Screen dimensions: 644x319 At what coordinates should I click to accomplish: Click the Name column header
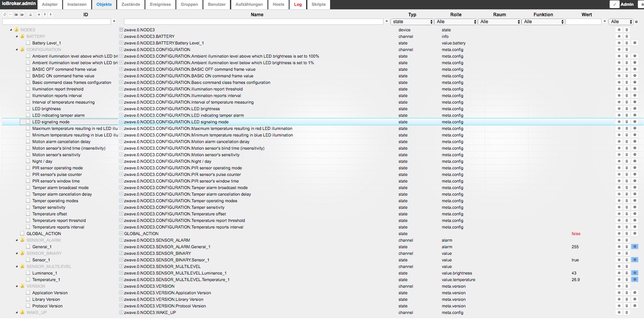pos(257,15)
